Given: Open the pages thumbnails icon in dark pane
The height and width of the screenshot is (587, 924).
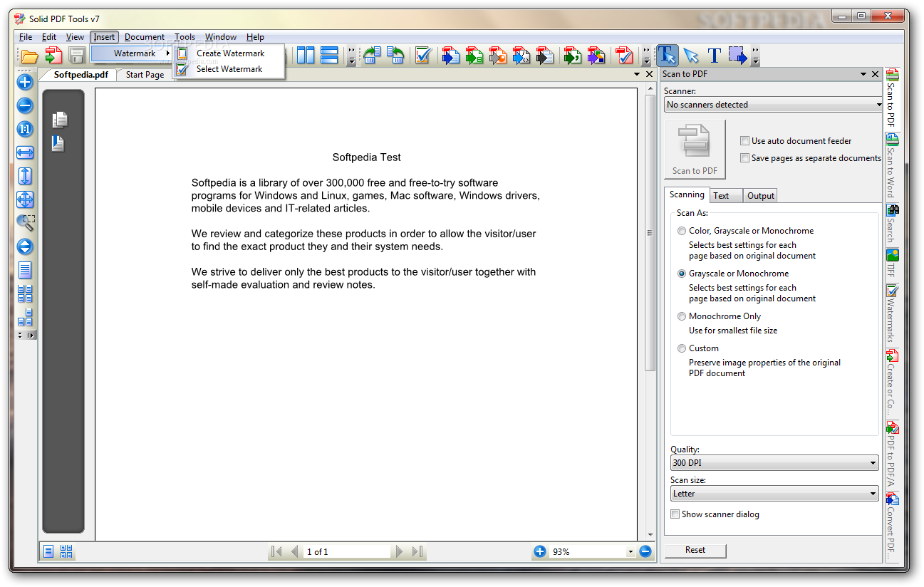Looking at the screenshot, I should coord(60,120).
